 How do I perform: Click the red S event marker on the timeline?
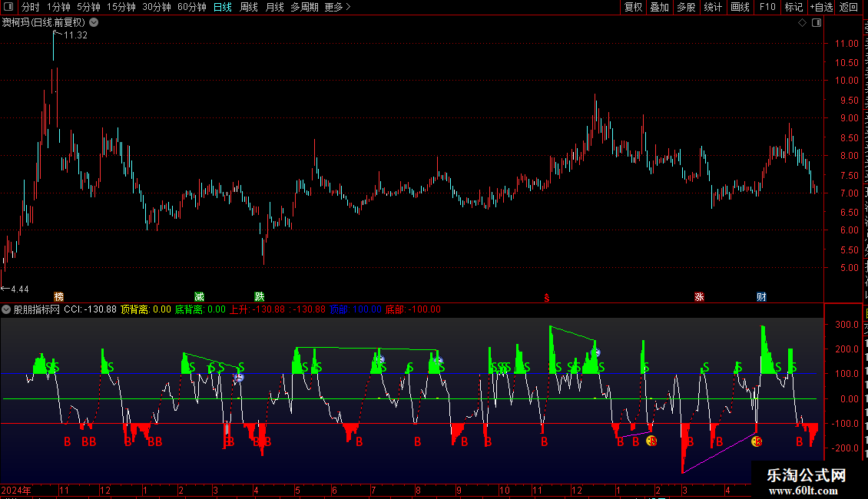coord(546,298)
